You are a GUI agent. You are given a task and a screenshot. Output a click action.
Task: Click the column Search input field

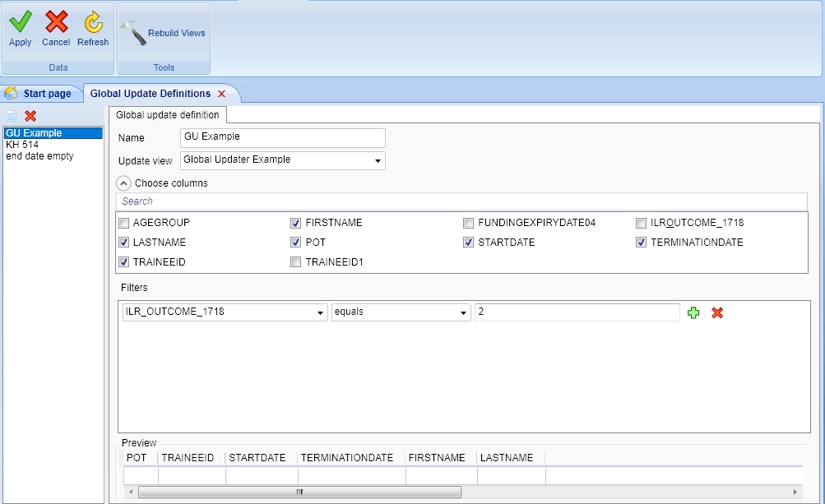click(461, 201)
